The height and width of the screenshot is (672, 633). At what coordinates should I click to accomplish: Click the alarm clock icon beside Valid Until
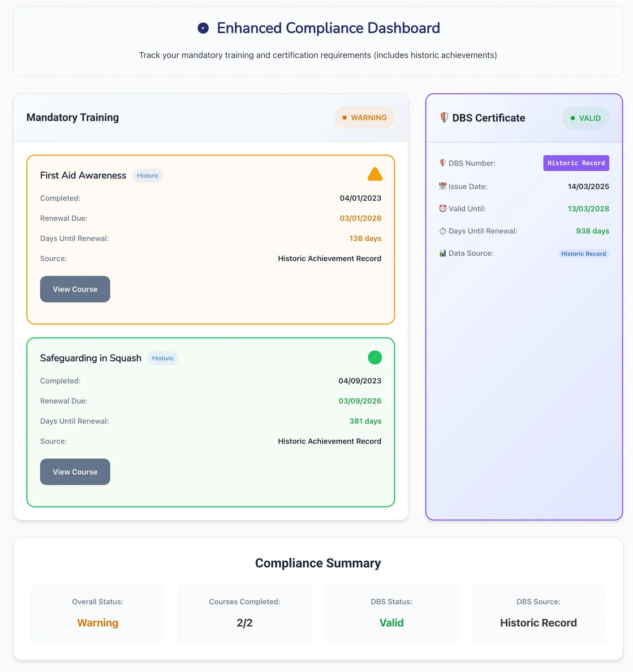pos(443,208)
